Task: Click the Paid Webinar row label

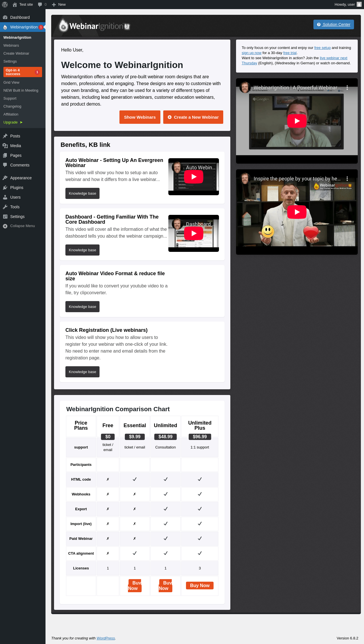Action: [x=81, y=539]
